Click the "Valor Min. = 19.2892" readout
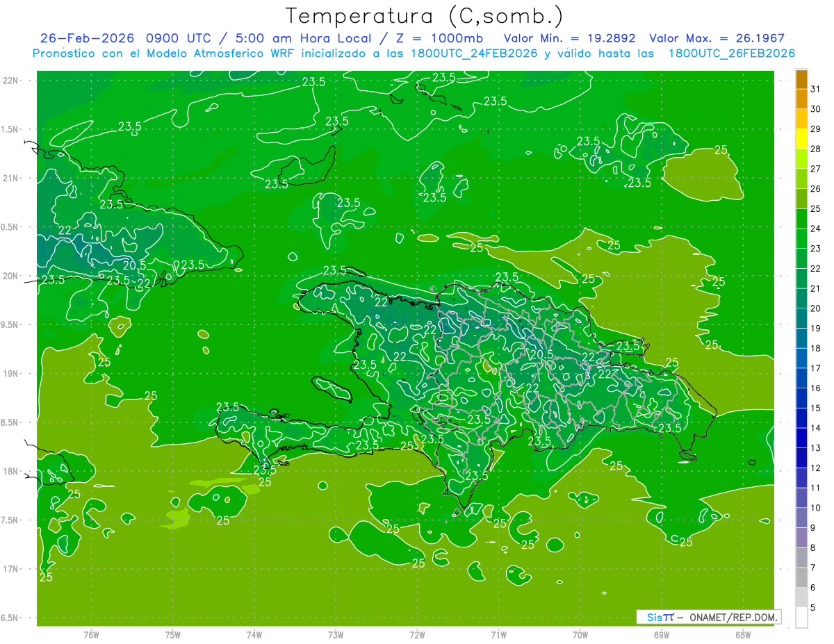834x644 pixels. (569, 38)
